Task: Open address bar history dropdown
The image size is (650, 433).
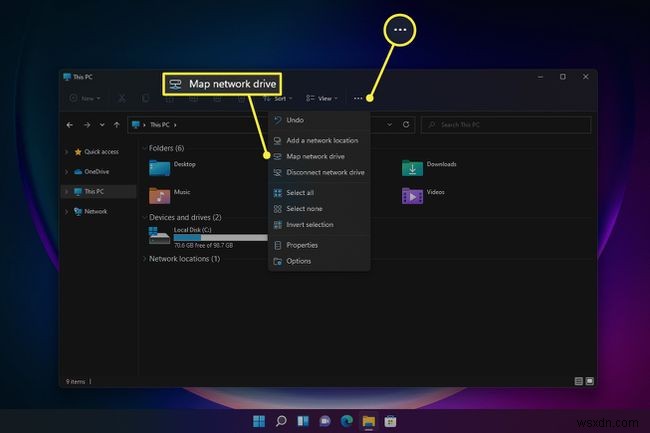Action: tap(389, 124)
